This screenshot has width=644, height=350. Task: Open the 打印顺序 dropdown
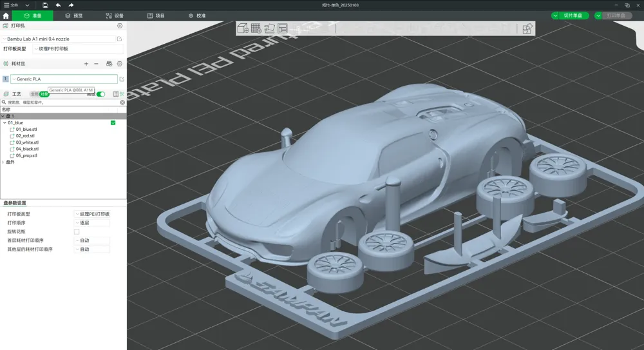[x=92, y=222]
